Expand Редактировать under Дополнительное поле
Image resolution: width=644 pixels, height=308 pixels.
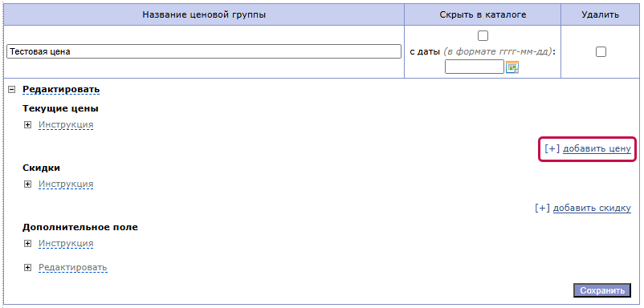coord(27,268)
